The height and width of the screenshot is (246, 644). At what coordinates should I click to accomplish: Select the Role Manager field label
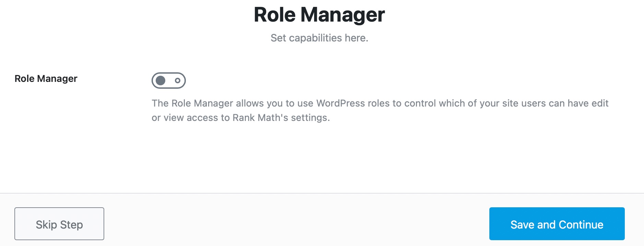[x=46, y=78]
